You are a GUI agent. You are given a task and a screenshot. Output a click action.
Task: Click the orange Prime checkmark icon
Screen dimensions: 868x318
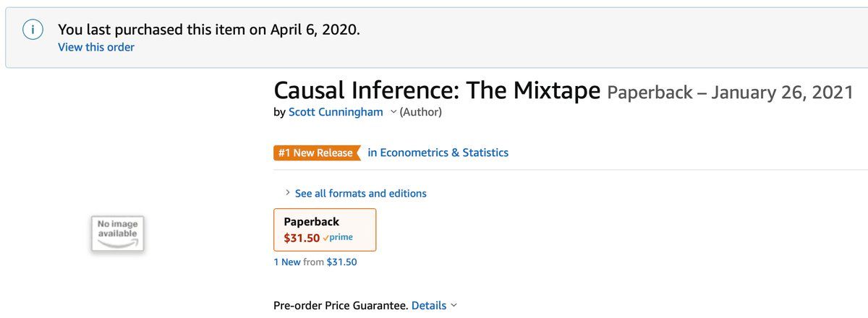(x=325, y=238)
